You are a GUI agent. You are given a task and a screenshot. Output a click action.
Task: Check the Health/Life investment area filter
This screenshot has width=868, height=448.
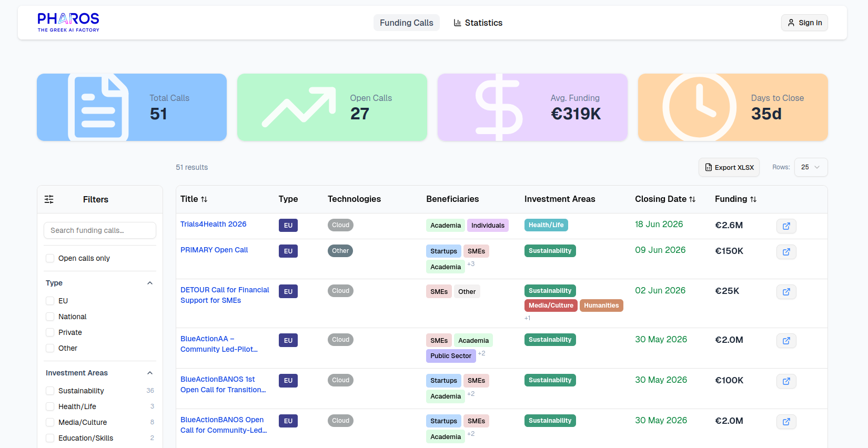tap(50, 406)
